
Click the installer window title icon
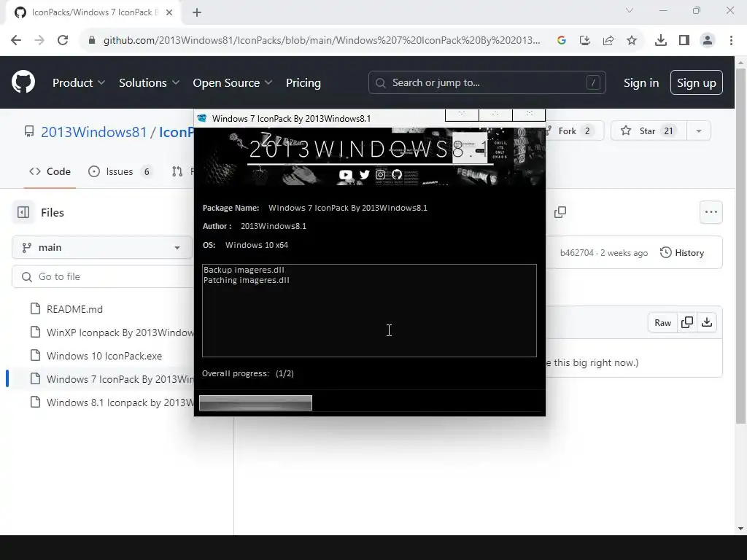202,118
